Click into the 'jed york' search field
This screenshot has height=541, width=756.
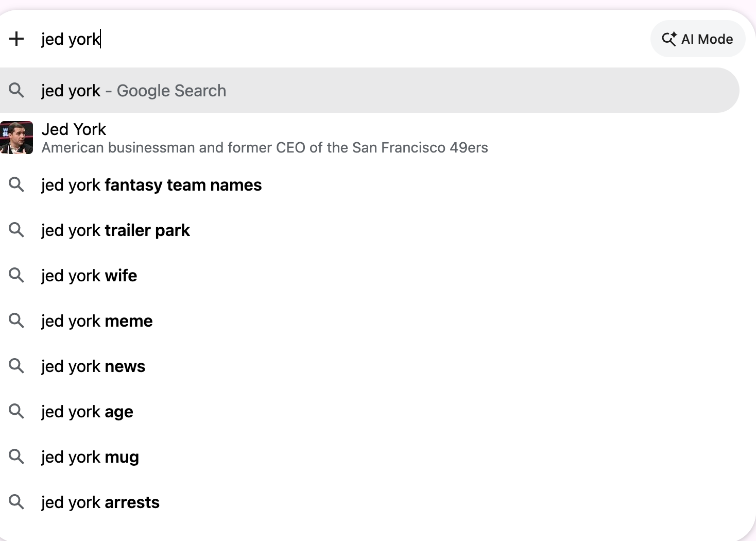tap(340, 39)
